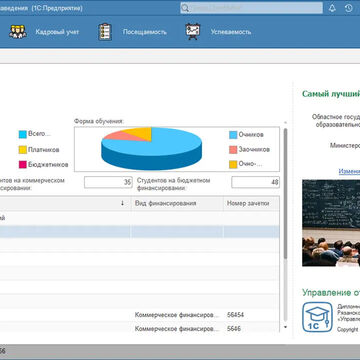Image resolution: width=360 pixels, height=360 pixels.
Task: Select the Посещаемость menu label
Action: coord(145,32)
